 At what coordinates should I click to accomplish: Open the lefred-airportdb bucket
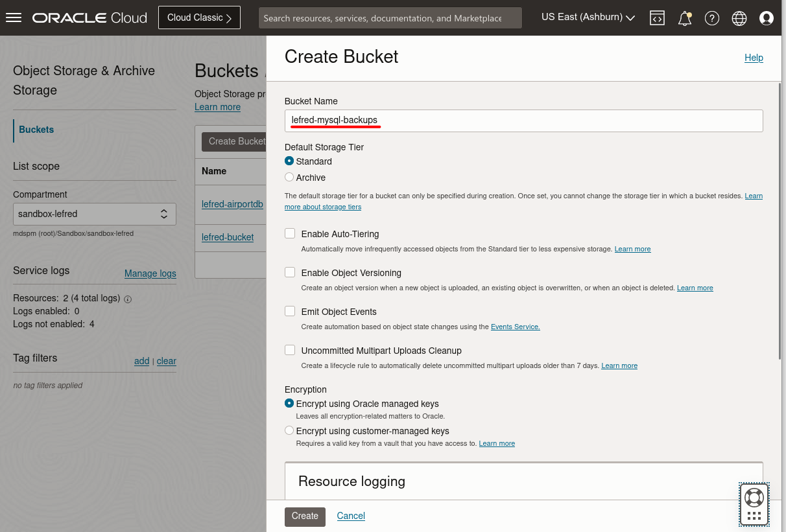[232, 203]
